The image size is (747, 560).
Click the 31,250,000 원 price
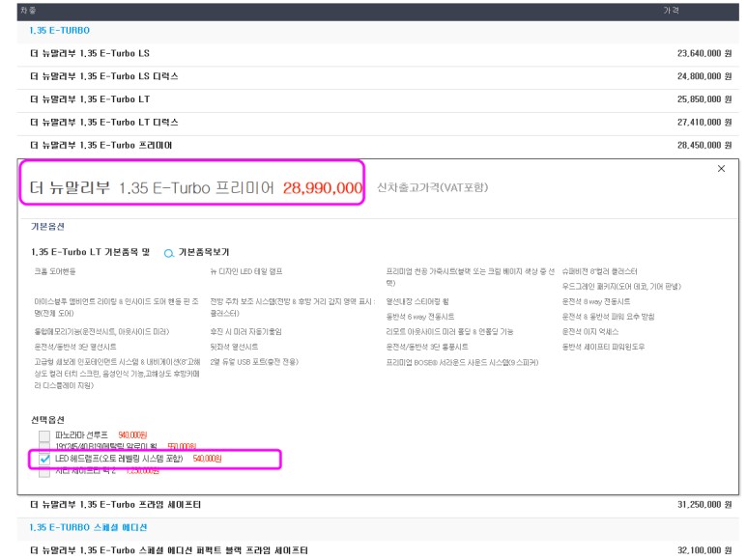coord(704,505)
